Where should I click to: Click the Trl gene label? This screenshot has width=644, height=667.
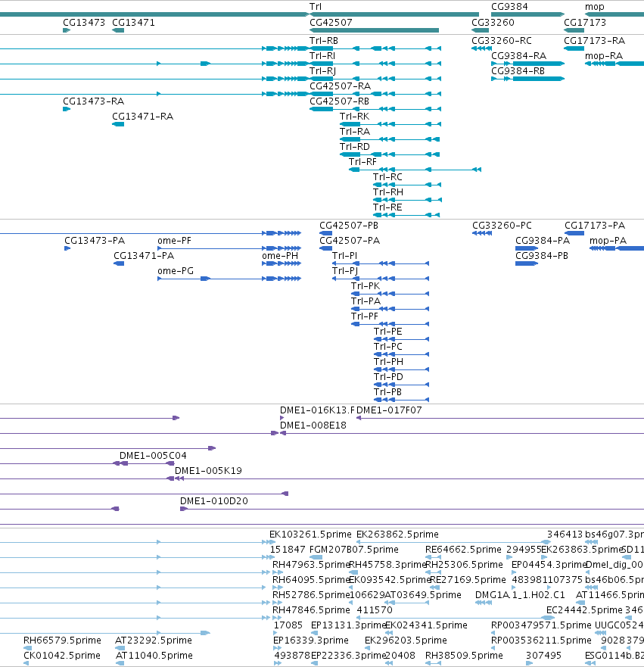click(316, 7)
